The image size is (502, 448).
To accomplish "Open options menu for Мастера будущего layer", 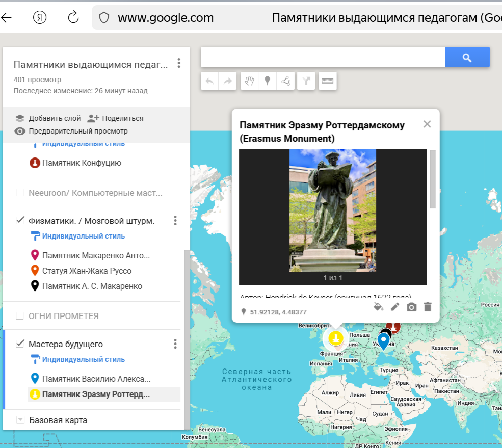I will (175, 344).
